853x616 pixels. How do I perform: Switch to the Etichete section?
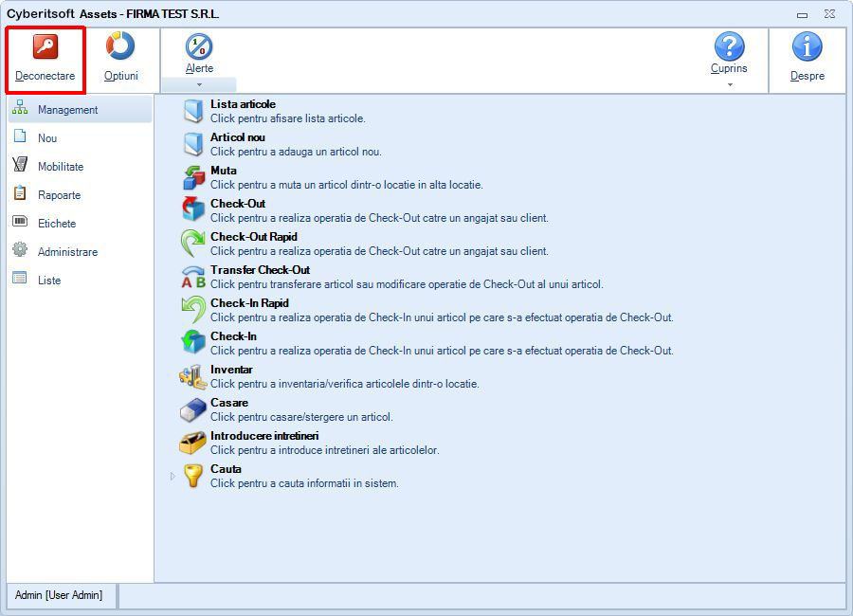(x=81, y=223)
